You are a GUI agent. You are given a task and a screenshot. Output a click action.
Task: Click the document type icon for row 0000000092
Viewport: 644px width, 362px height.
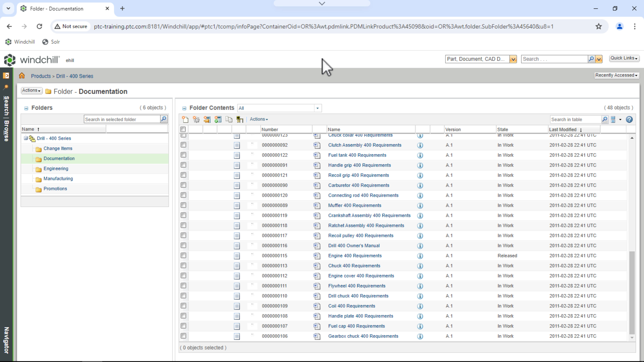point(237,145)
